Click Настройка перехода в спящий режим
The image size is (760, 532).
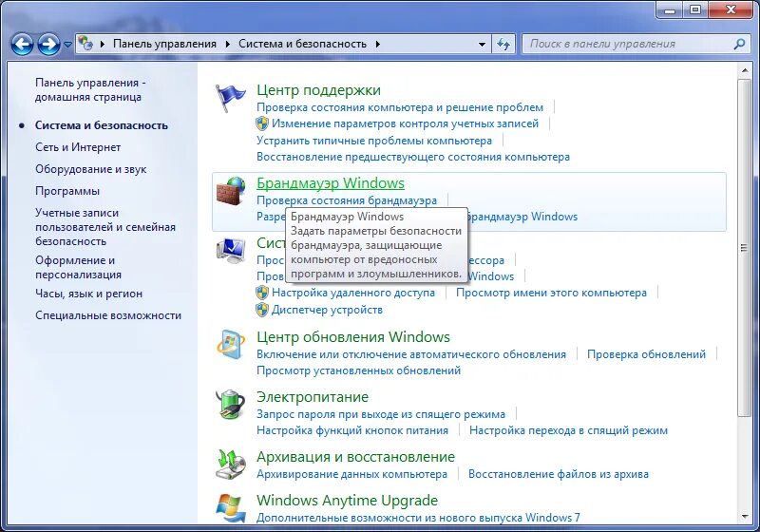(x=568, y=430)
